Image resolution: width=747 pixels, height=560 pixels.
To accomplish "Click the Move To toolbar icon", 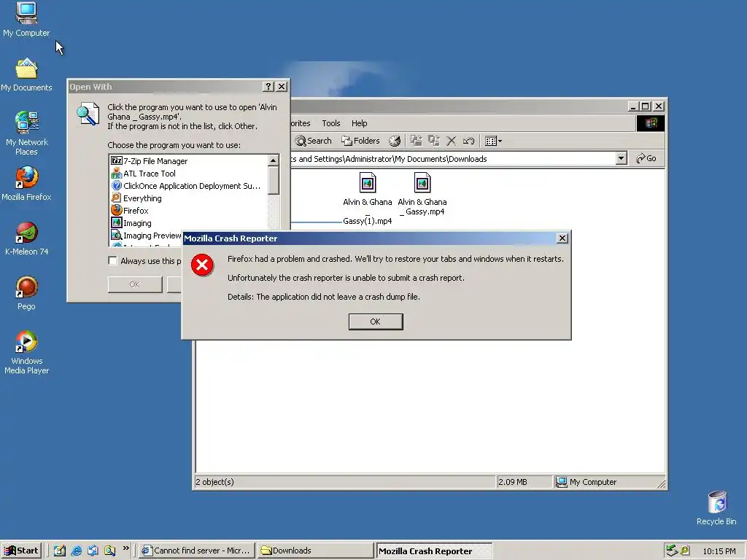I will [417, 141].
